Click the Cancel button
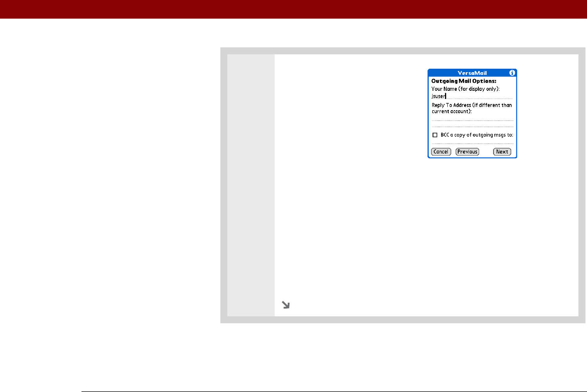This screenshot has width=587, height=392. 441,152
